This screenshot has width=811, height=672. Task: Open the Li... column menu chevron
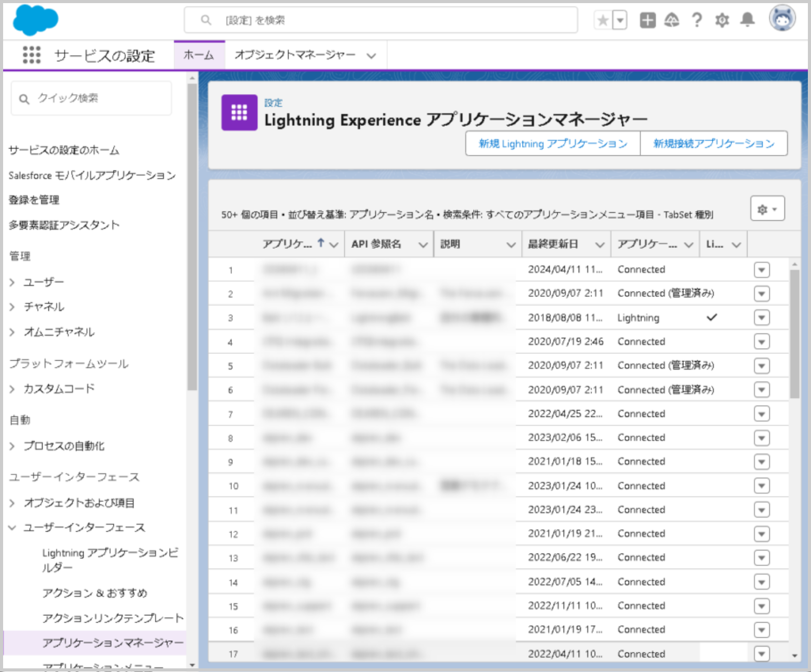(x=736, y=245)
